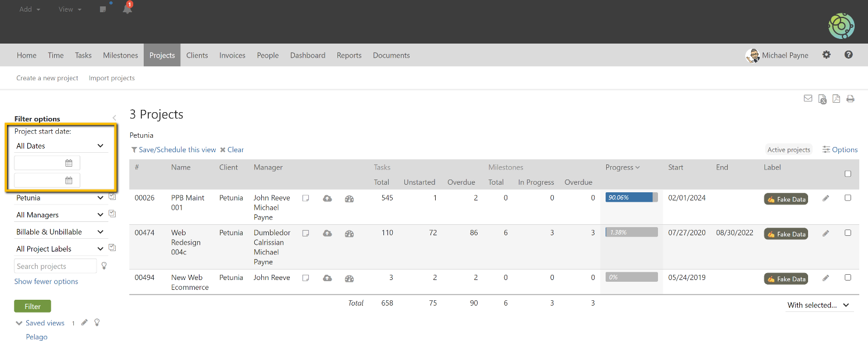The image size is (868, 341).
Task: Click the 90.06% progress bar
Action: pyautogui.click(x=631, y=198)
